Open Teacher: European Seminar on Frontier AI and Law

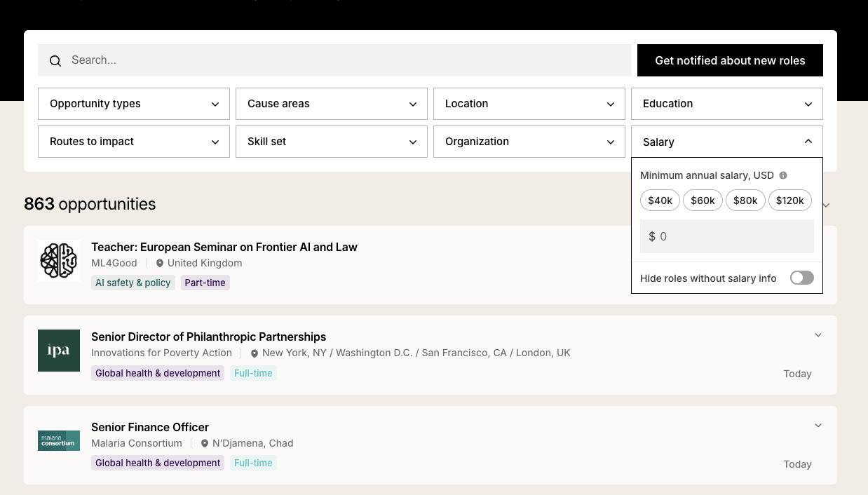coord(224,247)
